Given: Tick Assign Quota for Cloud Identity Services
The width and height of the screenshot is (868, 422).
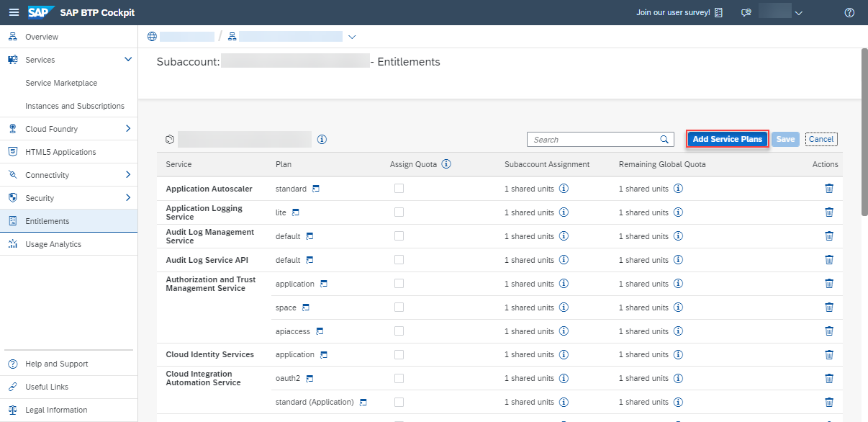Looking at the screenshot, I should [x=399, y=354].
